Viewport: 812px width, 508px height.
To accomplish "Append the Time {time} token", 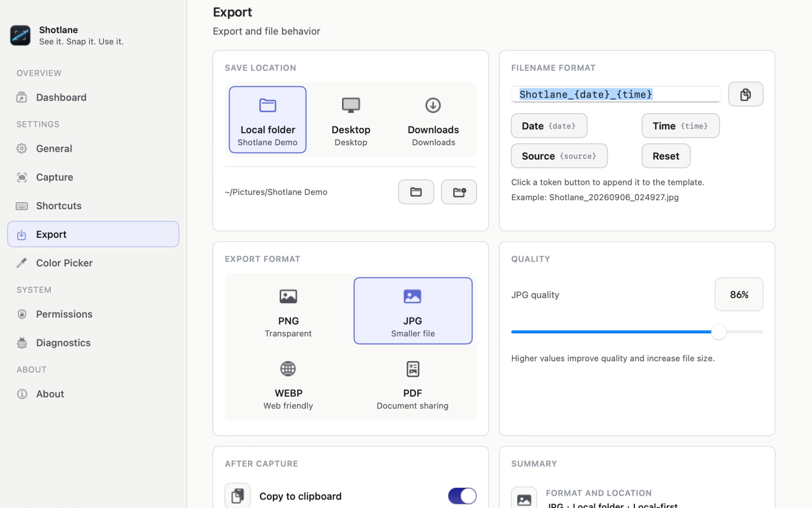I will pos(681,126).
